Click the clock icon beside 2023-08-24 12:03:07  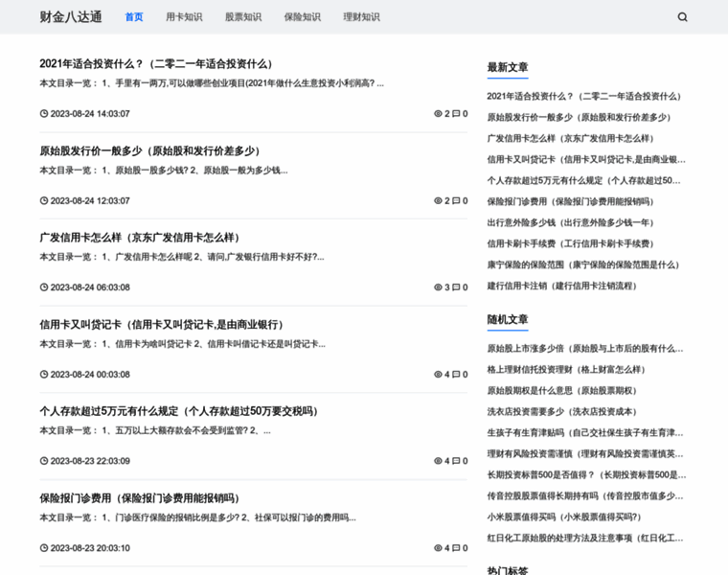point(44,200)
